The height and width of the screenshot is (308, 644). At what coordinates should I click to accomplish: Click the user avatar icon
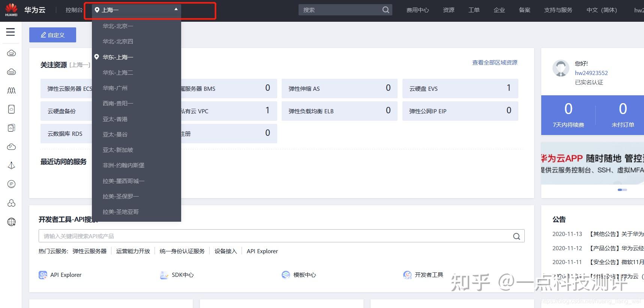(561, 68)
